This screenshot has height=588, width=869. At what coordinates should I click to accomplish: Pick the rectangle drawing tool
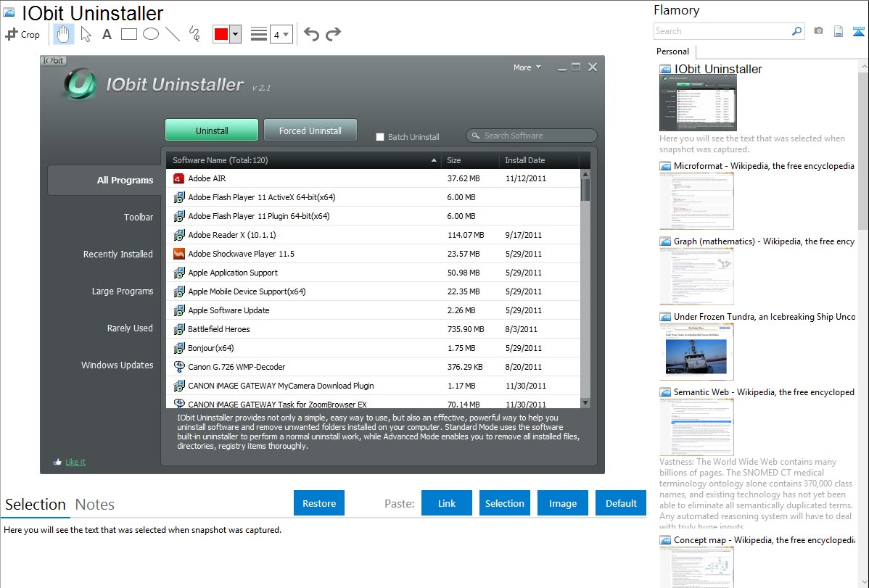point(128,34)
